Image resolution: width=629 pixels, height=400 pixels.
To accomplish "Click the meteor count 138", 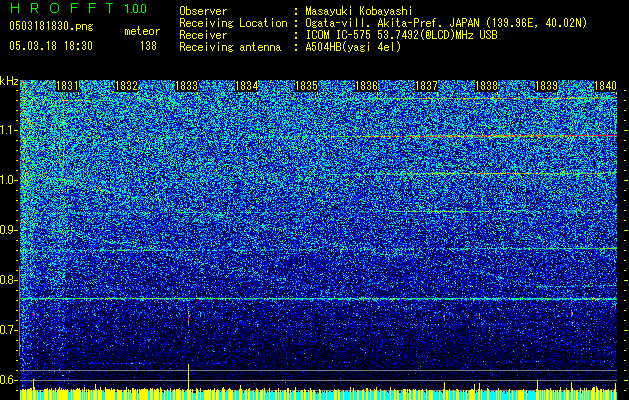I will pos(148,46).
